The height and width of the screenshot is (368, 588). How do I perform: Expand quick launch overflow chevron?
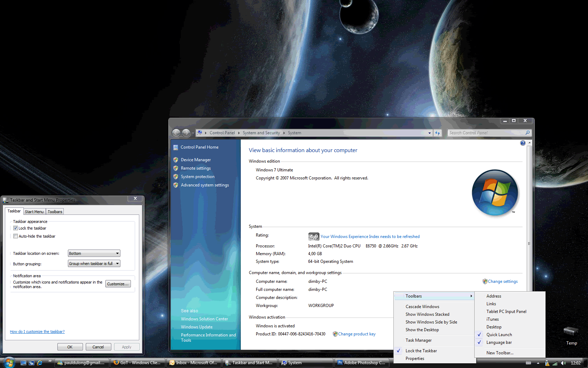50,361
